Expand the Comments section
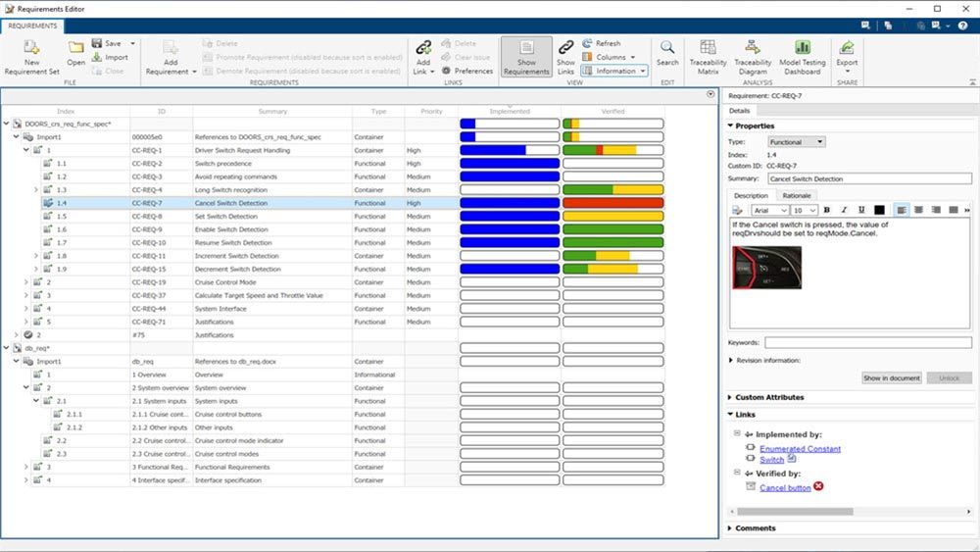 (755, 528)
